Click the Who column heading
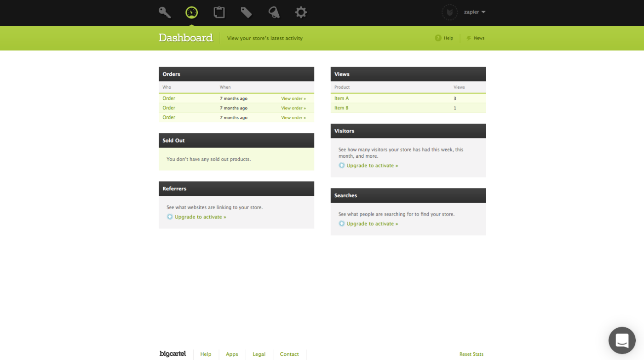Viewport: 644px width, 360px height. point(167,87)
